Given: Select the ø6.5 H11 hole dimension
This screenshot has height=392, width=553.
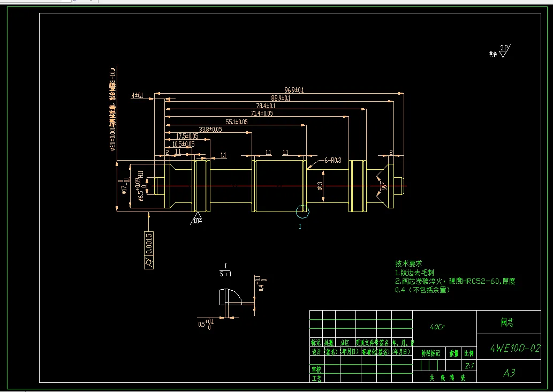Looking at the screenshot, I should tap(141, 186).
